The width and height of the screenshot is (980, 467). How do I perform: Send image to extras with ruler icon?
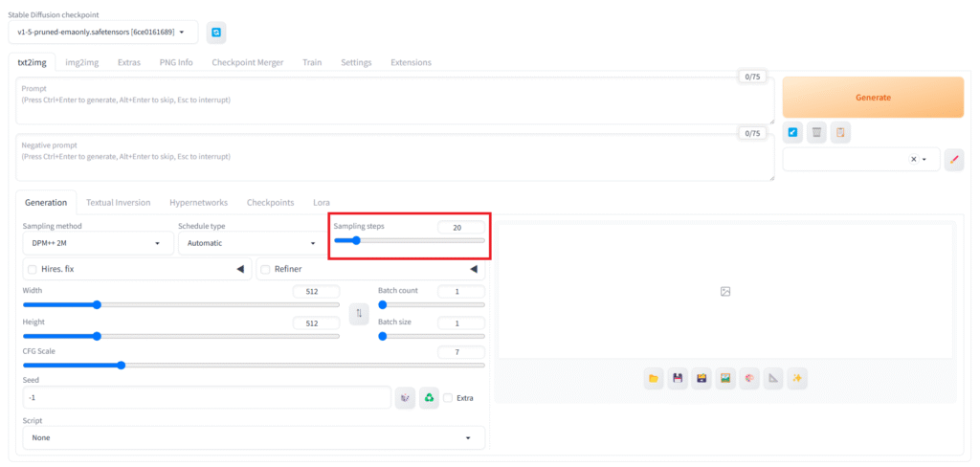pyautogui.click(x=773, y=379)
